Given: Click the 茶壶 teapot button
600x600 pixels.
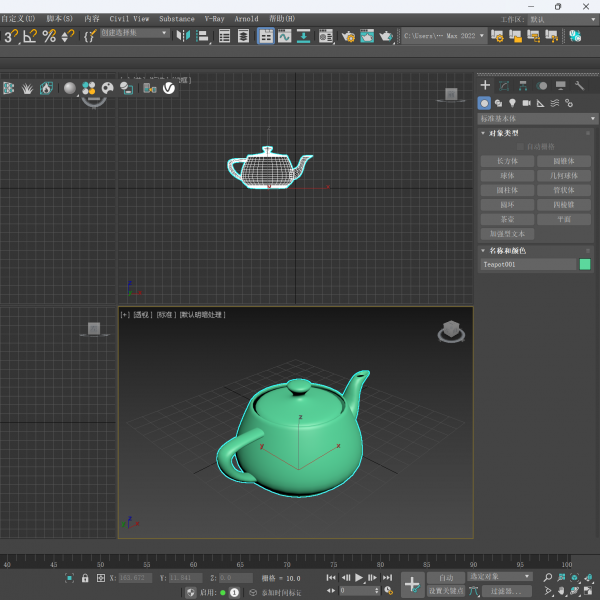Looking at the screenshot, I should [x=507, y=219].
